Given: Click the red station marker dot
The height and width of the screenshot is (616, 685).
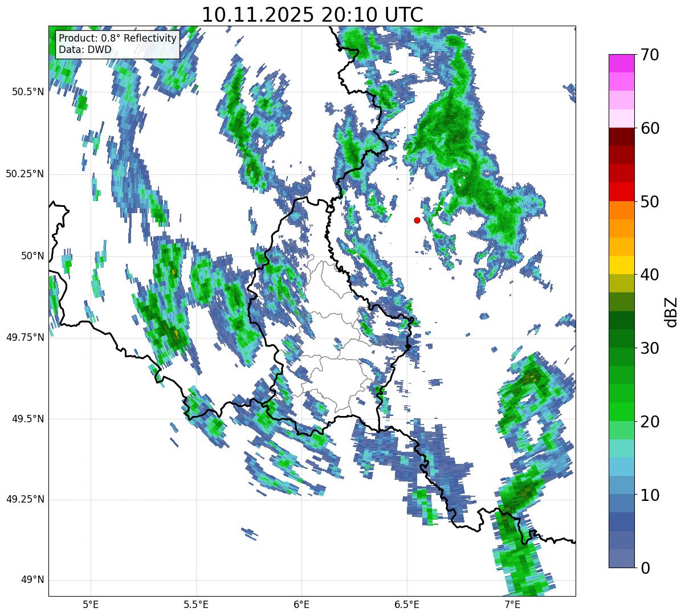Looking at the screenshot, I should coord(417,220).
